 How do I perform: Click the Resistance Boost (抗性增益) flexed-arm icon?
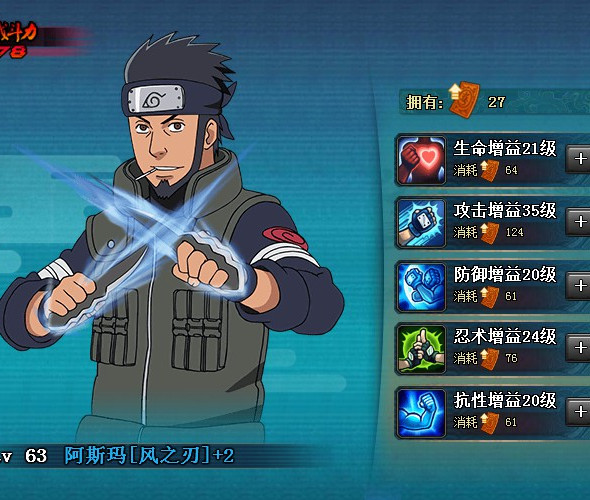[x=421, y=413]
